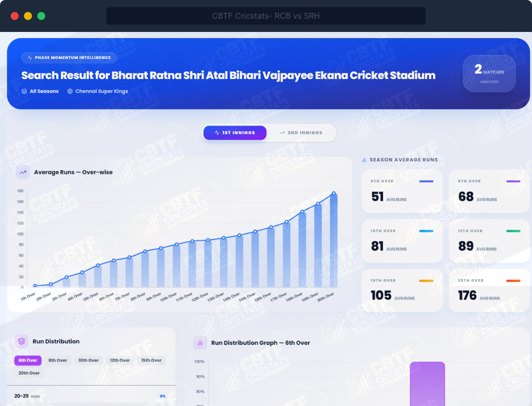Click the Run Distribution Graph chart icon
Screen dimensions: 532x406
click(200, 343)
